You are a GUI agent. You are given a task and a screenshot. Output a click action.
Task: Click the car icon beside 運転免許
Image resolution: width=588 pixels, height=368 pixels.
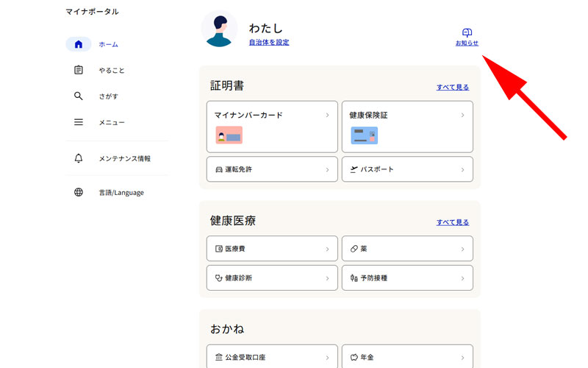click(x=219, y=170)
